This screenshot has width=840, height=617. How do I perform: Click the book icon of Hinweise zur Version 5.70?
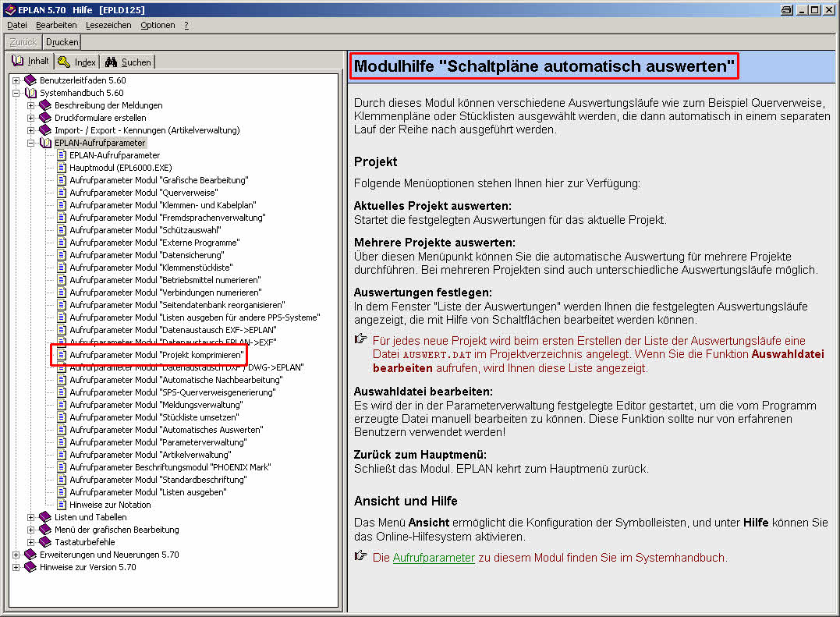coord(30,567)
